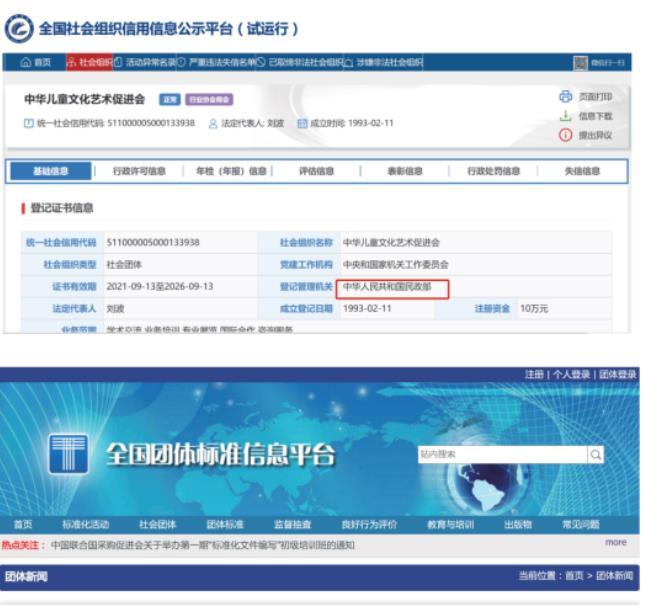The image size is (645, 610).
Task: Click the 页面打印 printer icon
Action: [566, 97]
